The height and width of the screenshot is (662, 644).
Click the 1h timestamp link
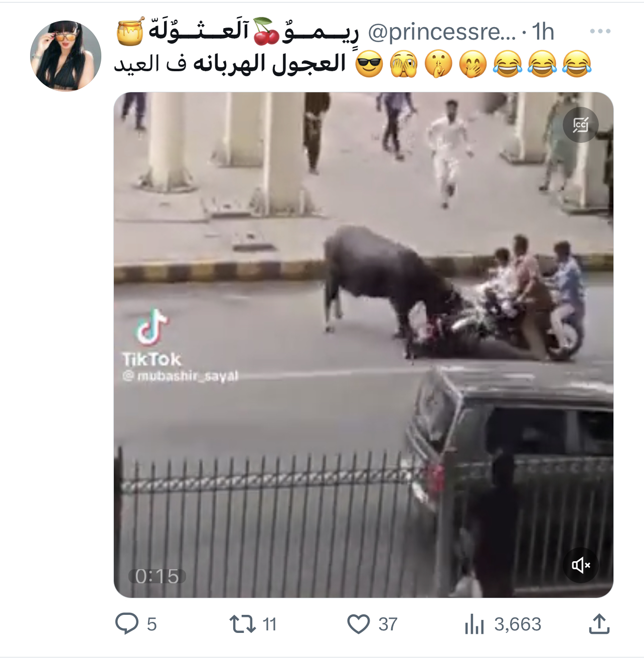pyautogui.click(x=543, y=32)
